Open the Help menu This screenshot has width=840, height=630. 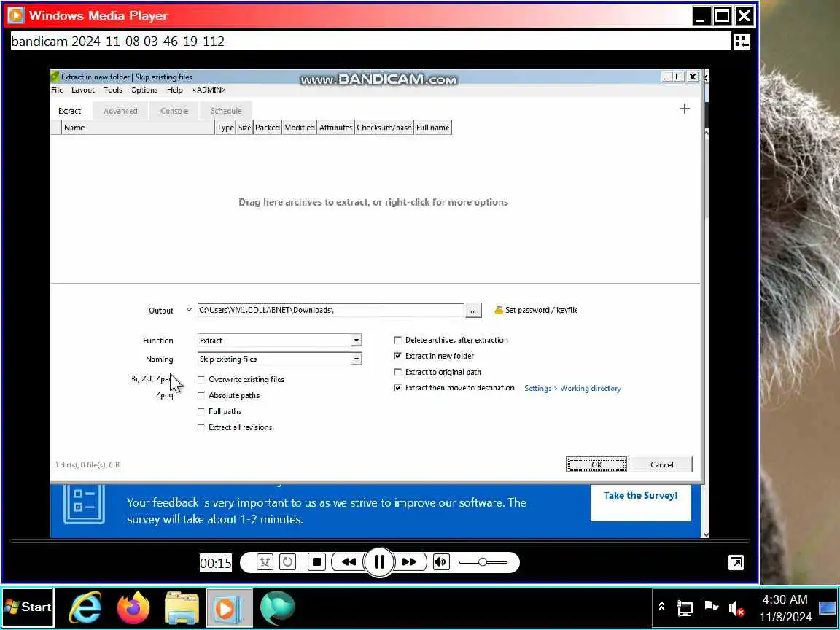[x=175, y=90]
